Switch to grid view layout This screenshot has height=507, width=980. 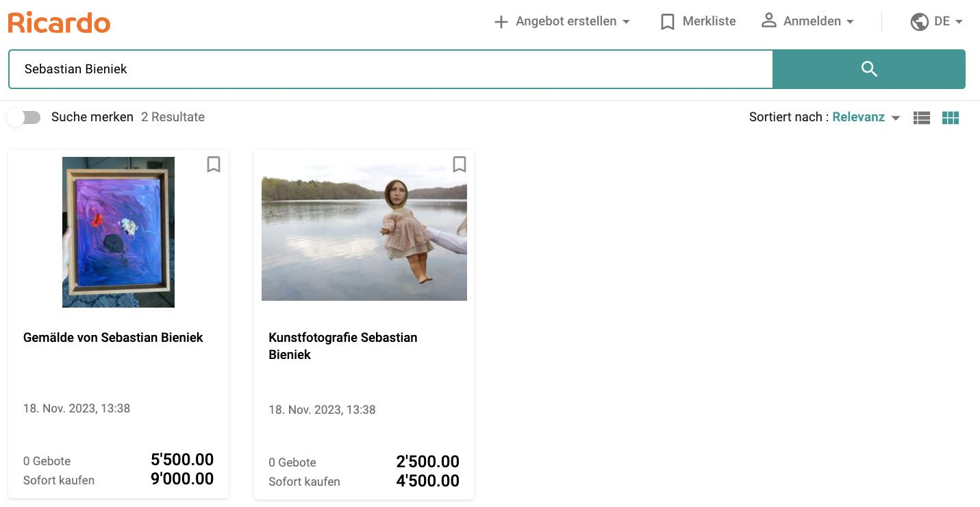951,117
